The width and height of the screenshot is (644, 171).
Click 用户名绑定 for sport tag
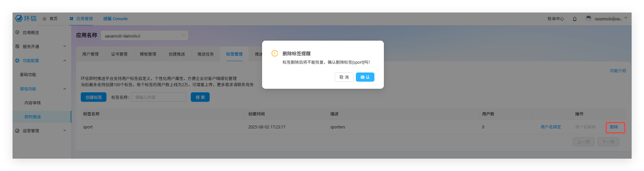(x=551, y=127)
